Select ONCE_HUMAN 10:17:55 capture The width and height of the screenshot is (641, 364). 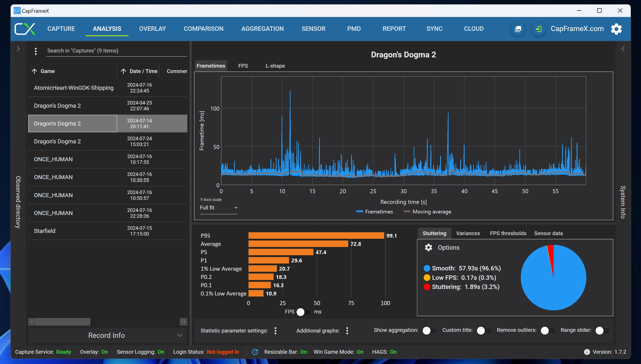click(108, 159)
